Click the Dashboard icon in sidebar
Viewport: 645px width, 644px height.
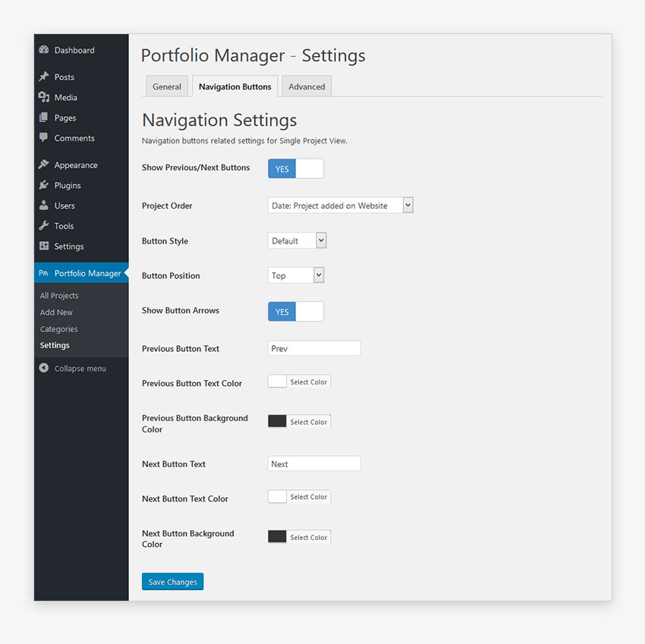44,50
